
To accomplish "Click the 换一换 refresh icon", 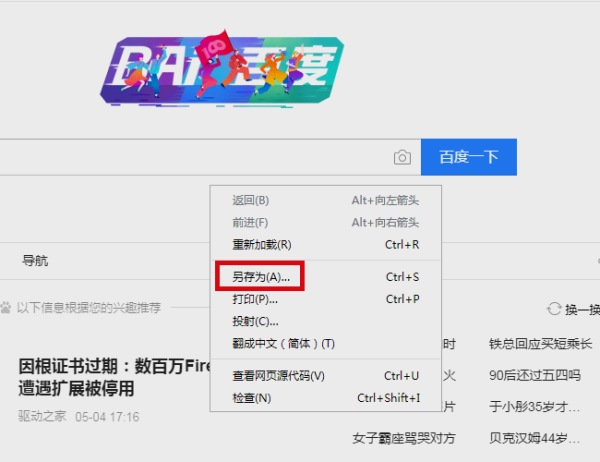I will (554, 309).
